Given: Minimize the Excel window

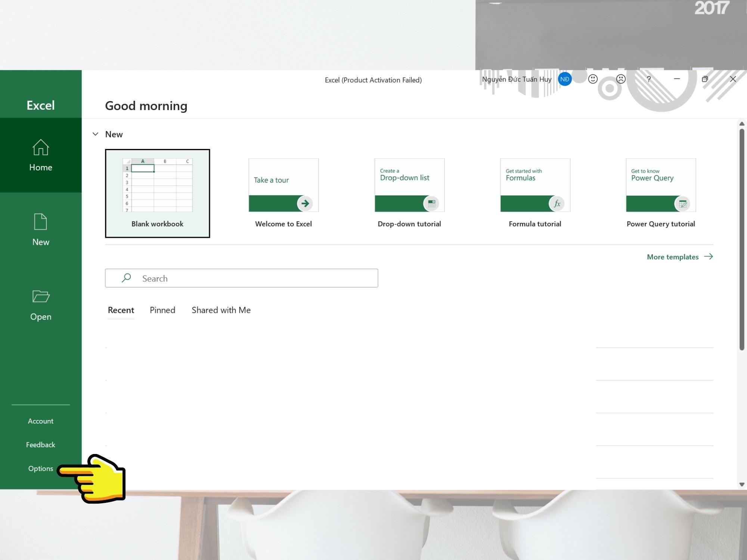Looking at the screenshot, I should [x=677, y=79].
